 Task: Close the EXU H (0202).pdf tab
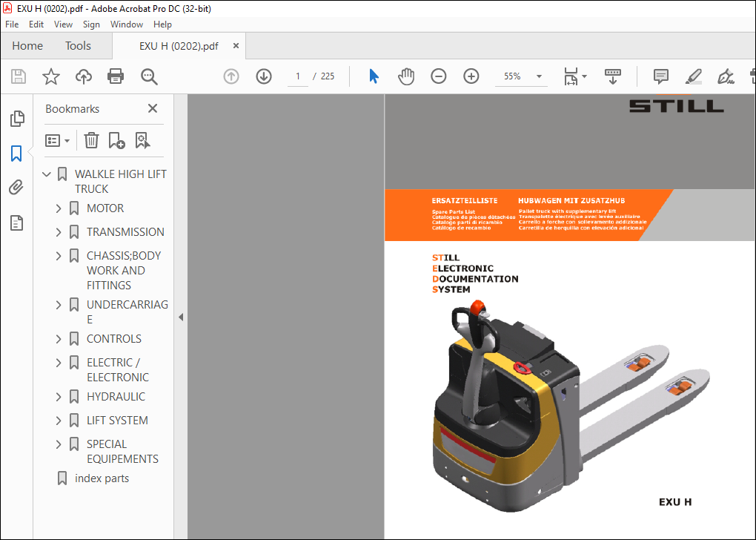coord(236,45)
